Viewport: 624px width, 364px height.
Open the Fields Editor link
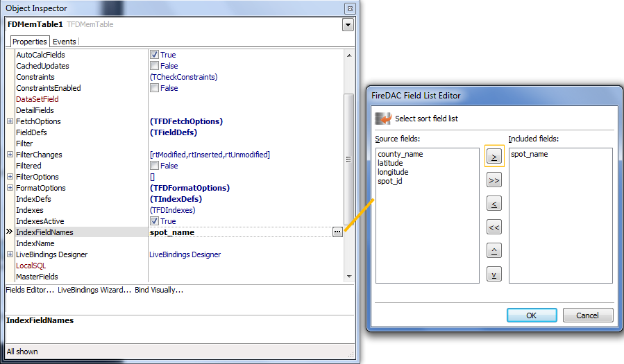pos(30,290)
